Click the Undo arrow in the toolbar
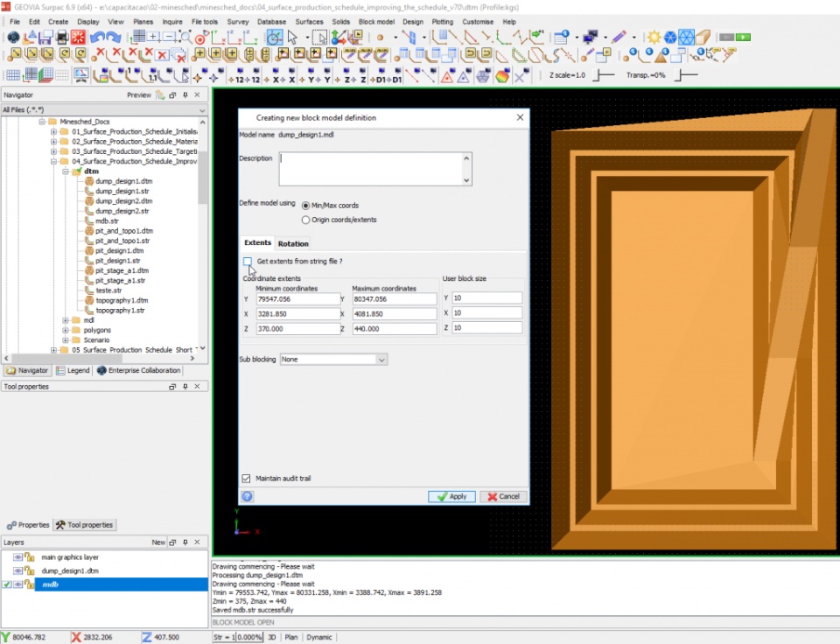Image resolution: width=840 pixels, height=644 pixels. coord(97,38)
